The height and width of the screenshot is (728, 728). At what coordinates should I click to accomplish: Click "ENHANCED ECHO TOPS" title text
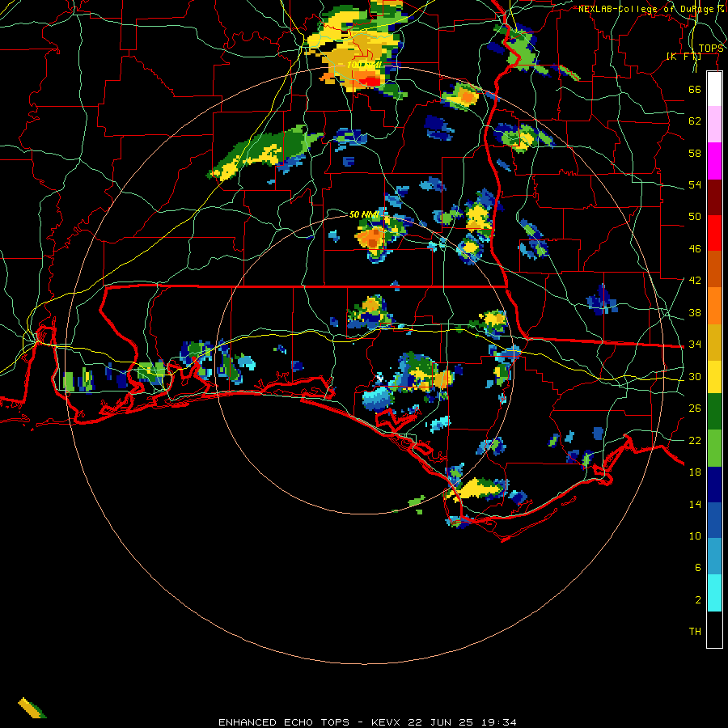284,722
